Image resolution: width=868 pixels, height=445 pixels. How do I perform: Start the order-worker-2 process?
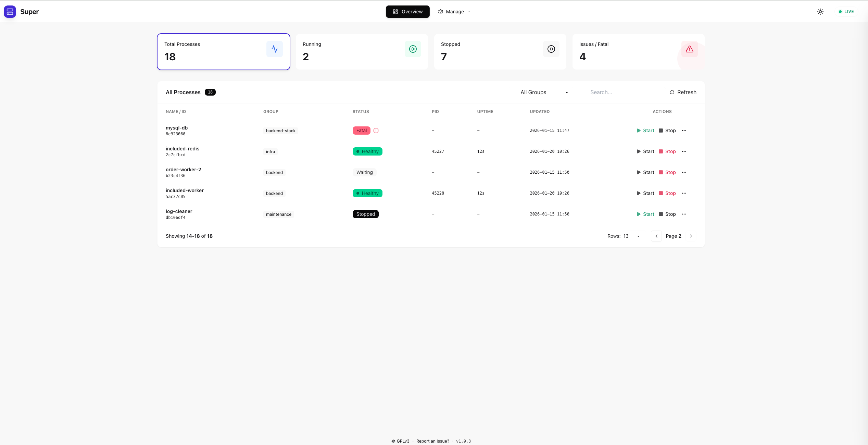click(645, 172)
